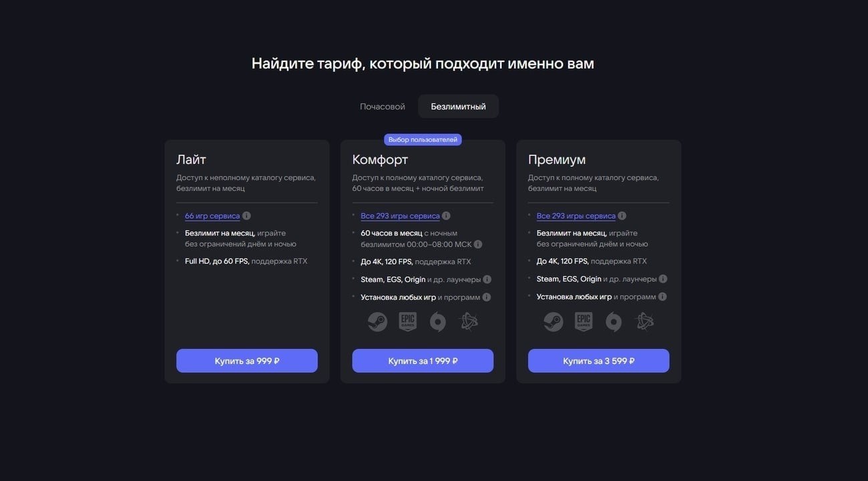The image size is (868, 481).
Task: Click Steam icon in Премиум plan
Action: point(553,322)
